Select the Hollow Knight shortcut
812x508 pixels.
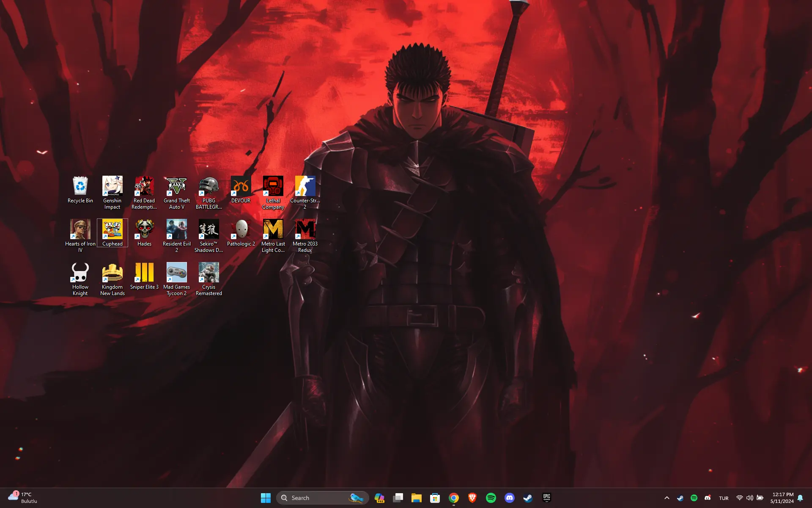point(80,279)
